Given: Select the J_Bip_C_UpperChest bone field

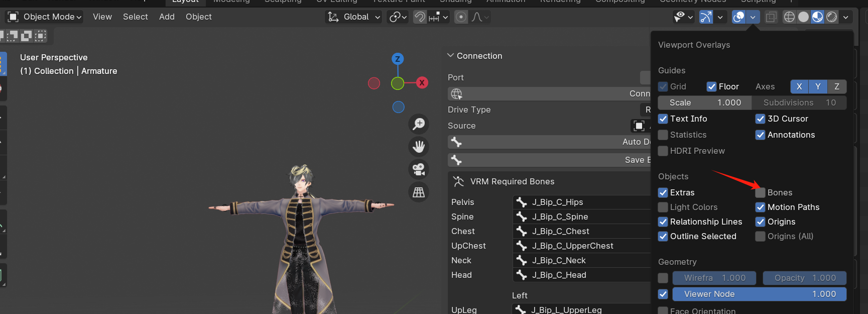Looking at the screenshot, I should point(582,246).
